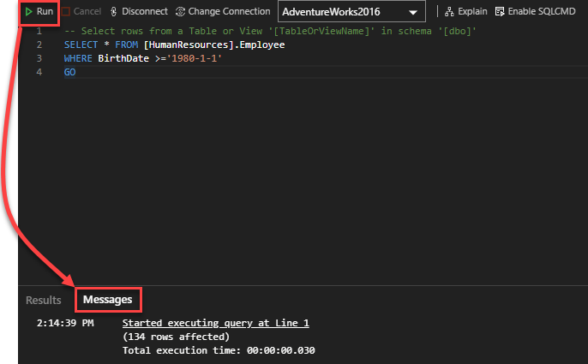Click the WHERE keyword on line 3

(78, 58)
